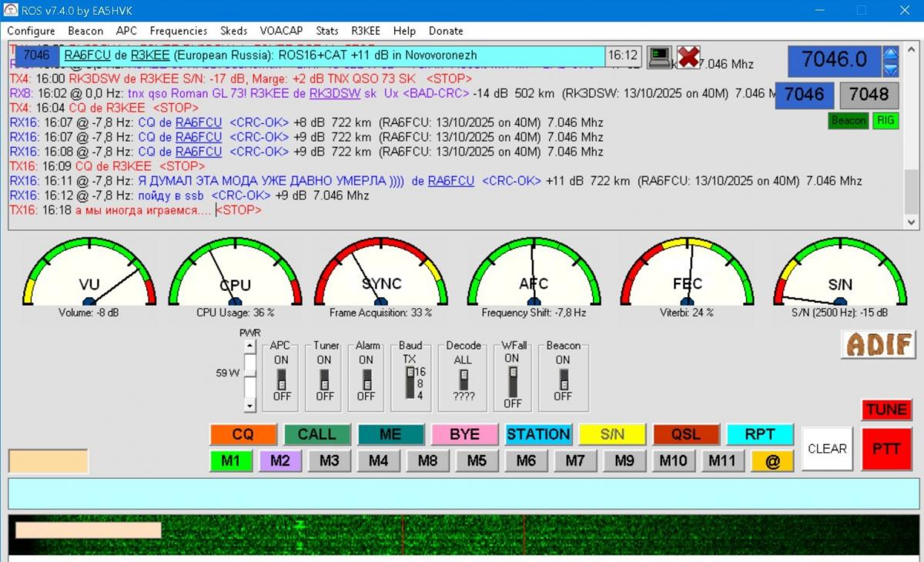The width and height of the screenshot is (924, 562).
Task: Toggle the APC on/off switch
Action: [x=282, y=378]
